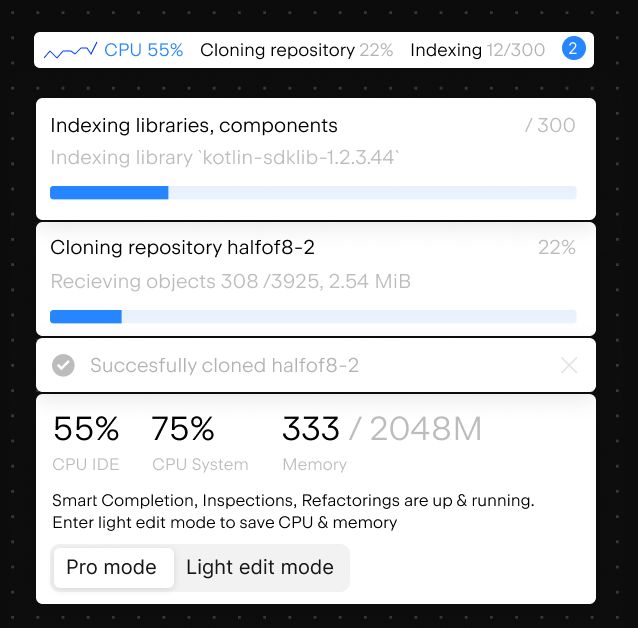Click the CPU 55% status label

point(144,50)
